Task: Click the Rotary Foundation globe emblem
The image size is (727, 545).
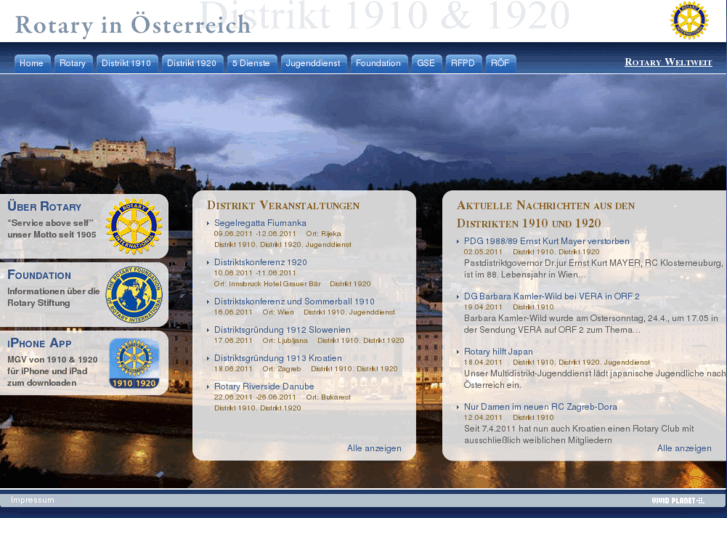Action: pos(134,295)
